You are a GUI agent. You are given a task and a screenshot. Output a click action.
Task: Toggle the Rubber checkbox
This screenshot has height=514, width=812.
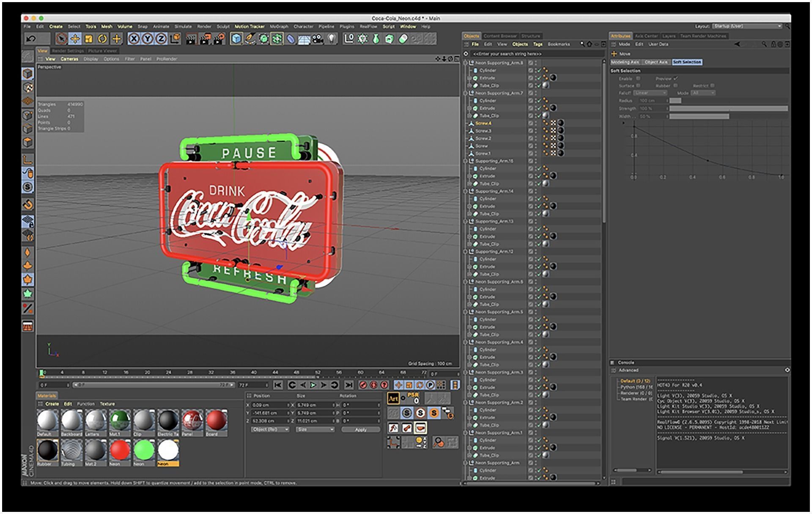(676, 85)
